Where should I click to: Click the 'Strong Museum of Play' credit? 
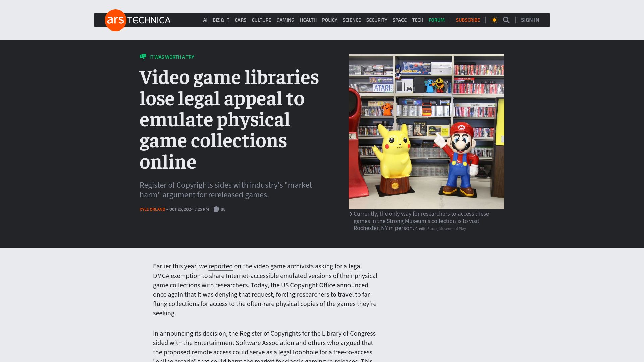(446, 229)
